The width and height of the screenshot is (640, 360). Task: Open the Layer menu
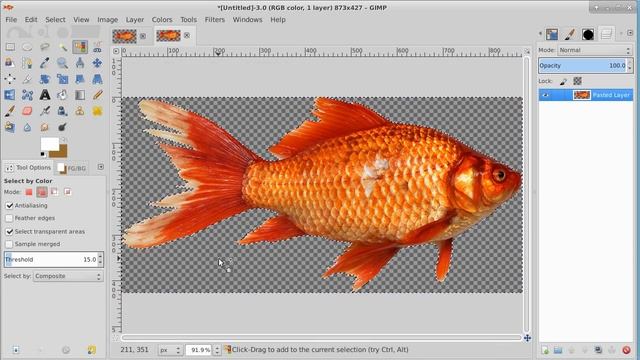tap(135, 20)
